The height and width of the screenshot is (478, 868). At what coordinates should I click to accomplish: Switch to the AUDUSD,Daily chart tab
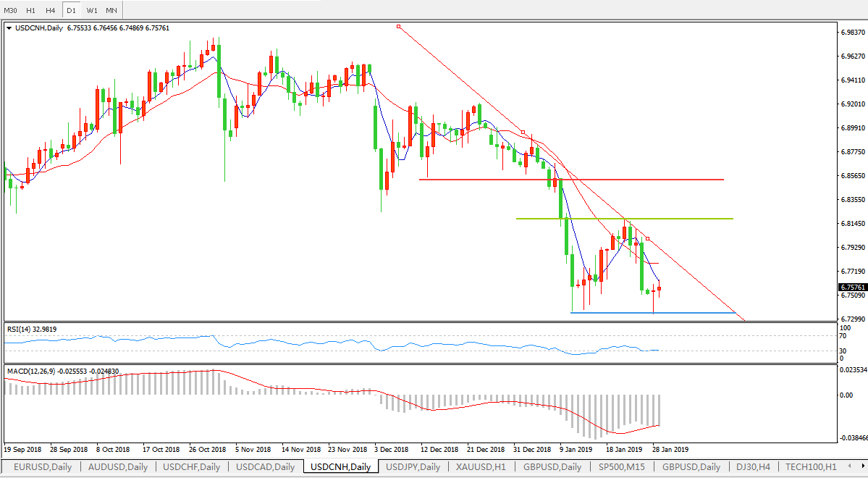118,467
